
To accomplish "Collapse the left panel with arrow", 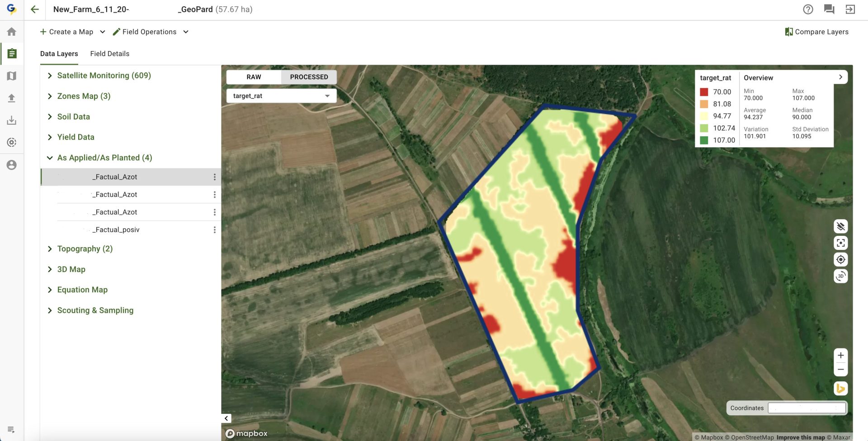I will (x=226, y=418).
